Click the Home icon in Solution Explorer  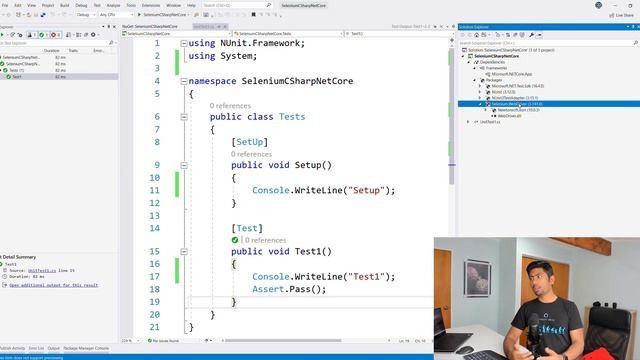(476, 35)
